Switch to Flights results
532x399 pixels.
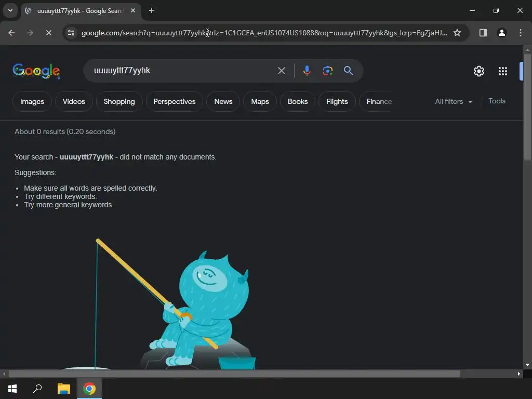click(337, 101)
